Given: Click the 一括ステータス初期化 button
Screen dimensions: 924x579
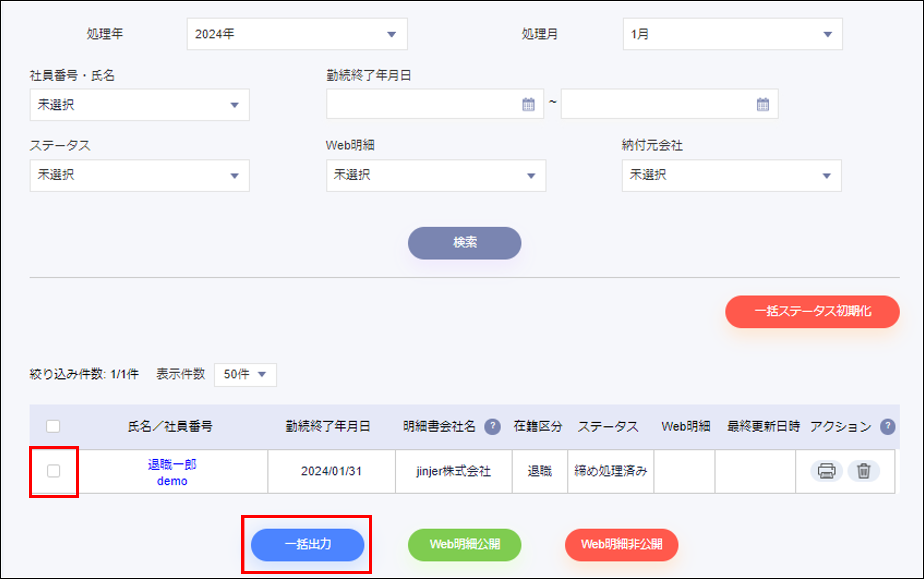Looking at the screenshot, I should [812, 311].
